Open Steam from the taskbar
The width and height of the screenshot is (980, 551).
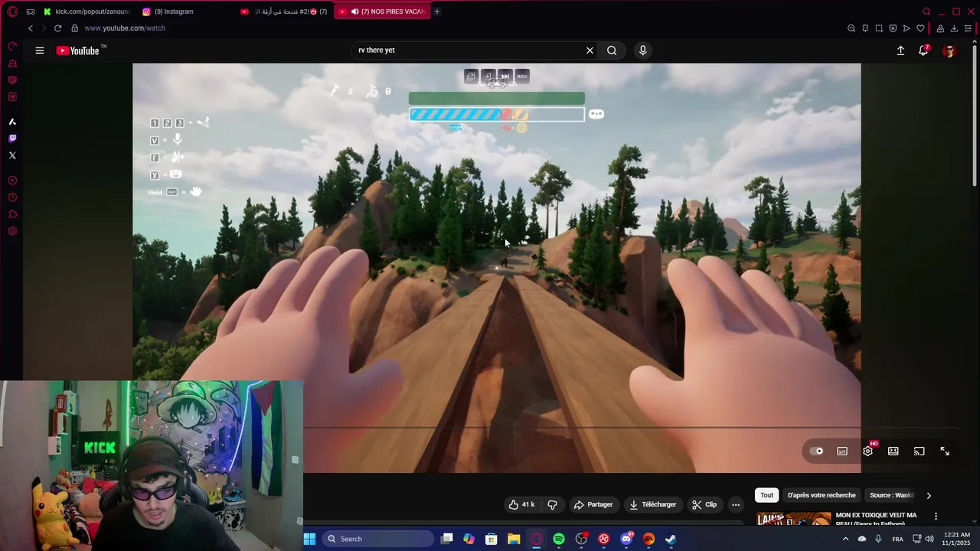(x=671, y=539)
